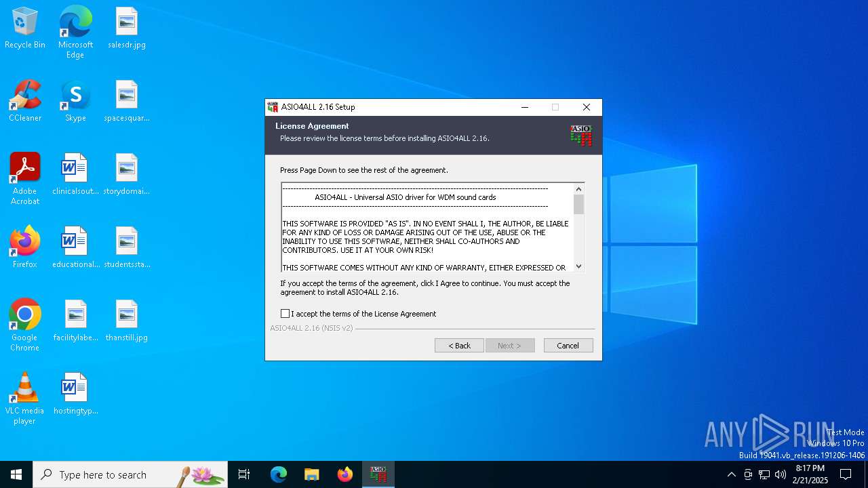The width and height of the screenshot is (868, 488).
Task: Open CCleaner desktop shortcut
Action: pyautogui.click(x=25, y=100)
